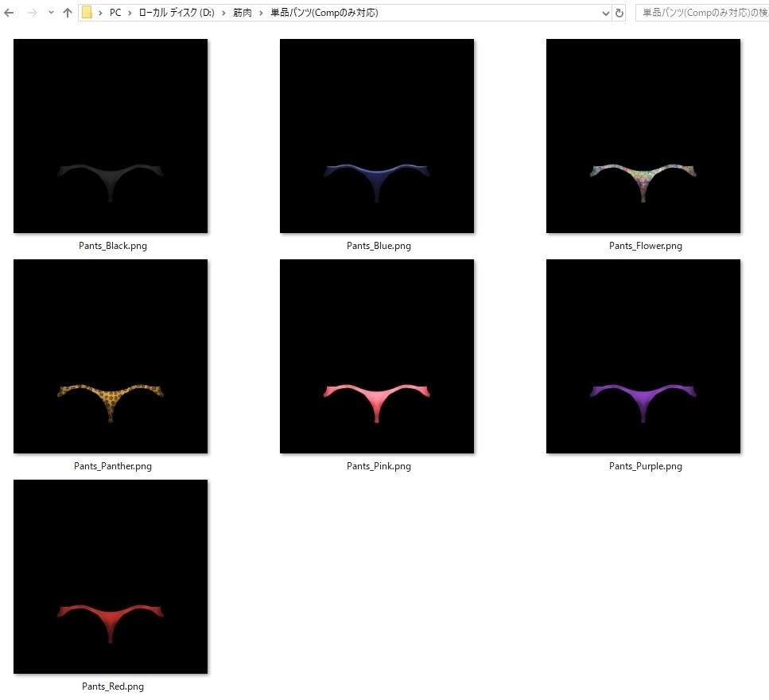
Task: Navigate to 筋肉 folder breadcrumb
Action: (243, 13)
